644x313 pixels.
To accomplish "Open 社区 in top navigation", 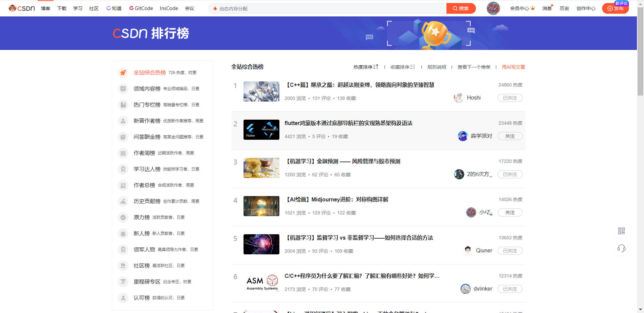I will pos(94,8).
